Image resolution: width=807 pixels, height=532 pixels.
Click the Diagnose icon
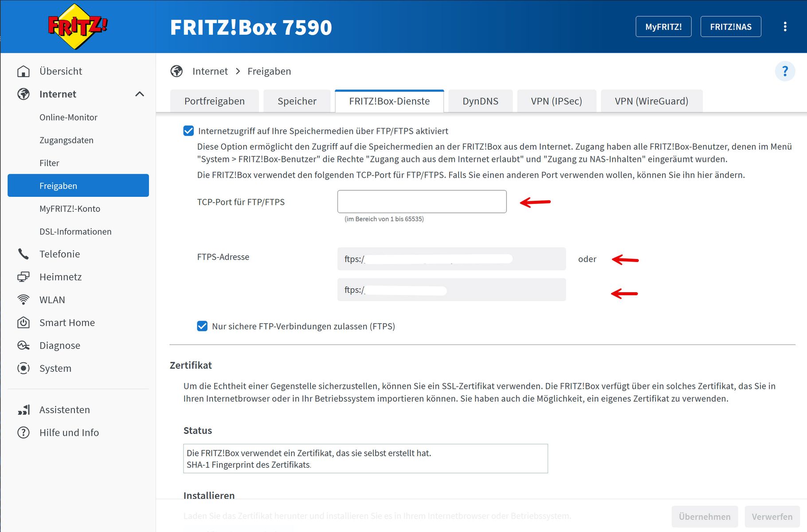[x=24, y=345]
